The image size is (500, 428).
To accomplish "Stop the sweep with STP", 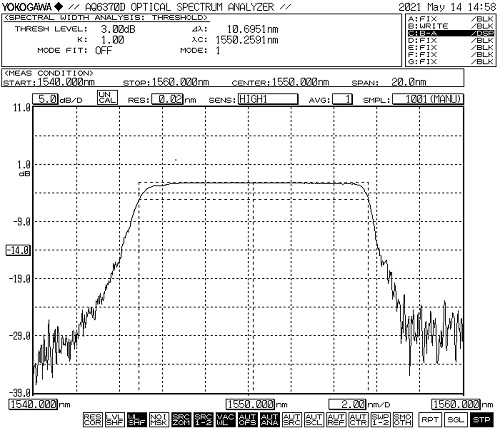I will pos(481,419).
